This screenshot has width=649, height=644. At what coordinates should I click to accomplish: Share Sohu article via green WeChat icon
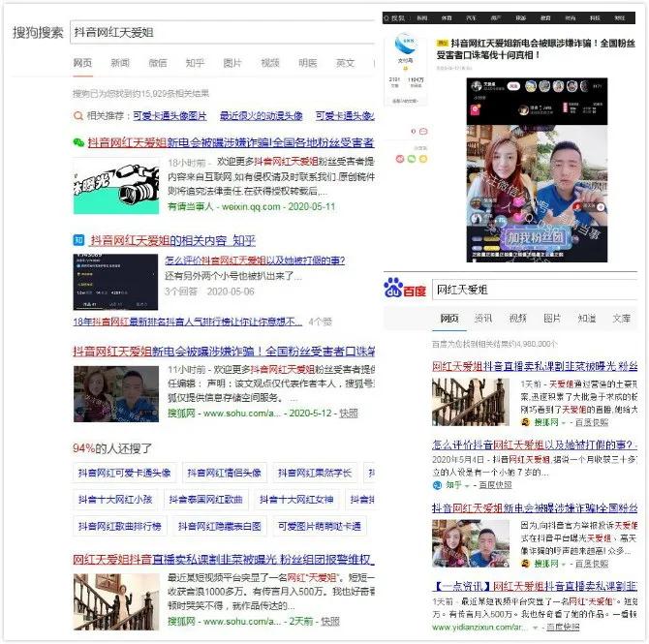point(412,159)
